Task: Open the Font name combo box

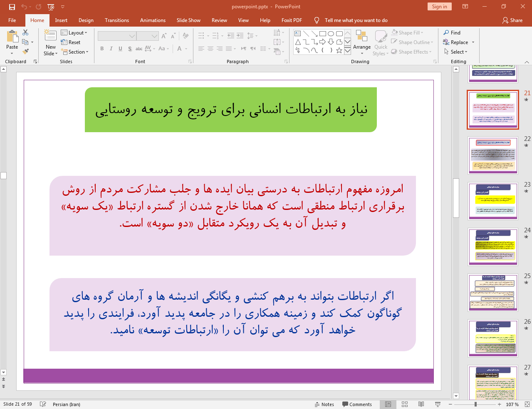Action: (117, 36)
